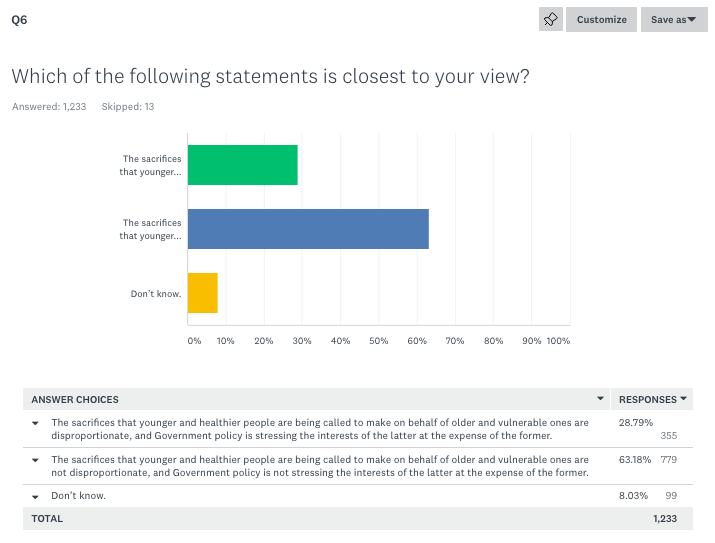Select the 28.79% response value
Screen dimensions: 715x543
tap(636, 423)
